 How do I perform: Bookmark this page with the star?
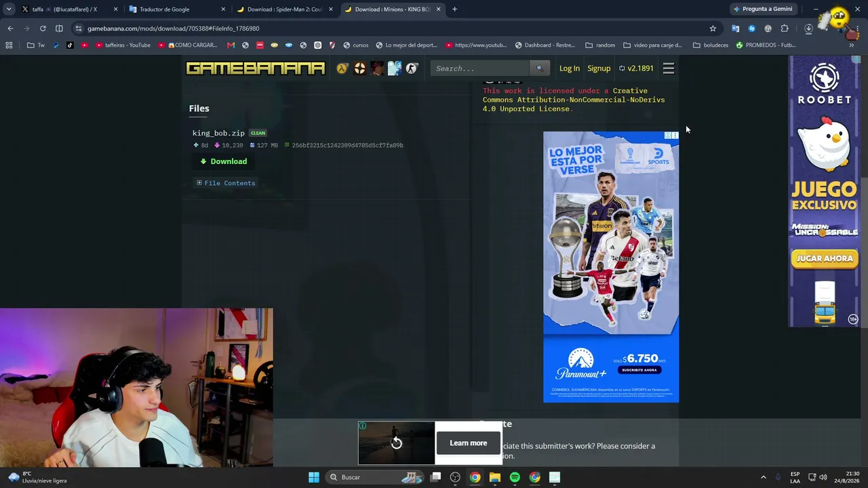tap(713, 28)
